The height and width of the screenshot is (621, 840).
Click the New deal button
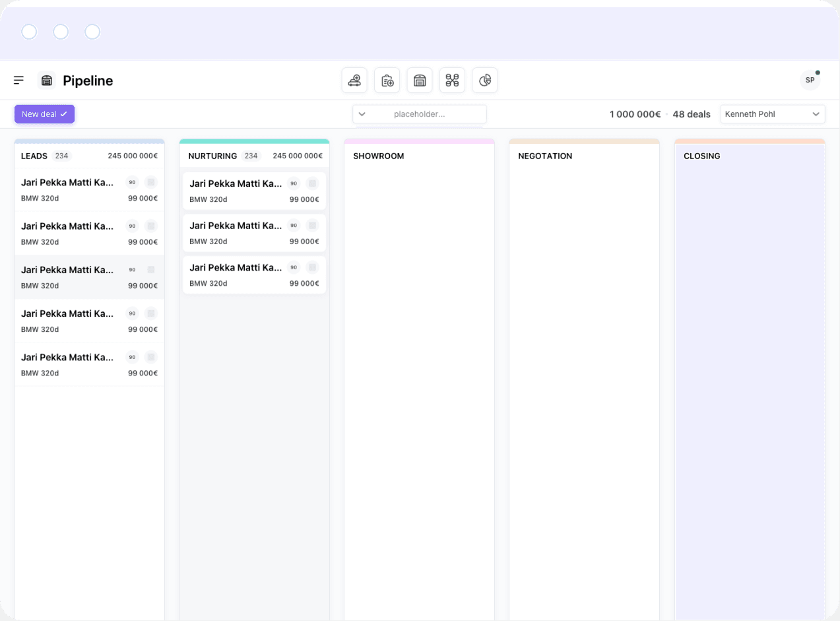pyautogui.click(x=44, y=114)
